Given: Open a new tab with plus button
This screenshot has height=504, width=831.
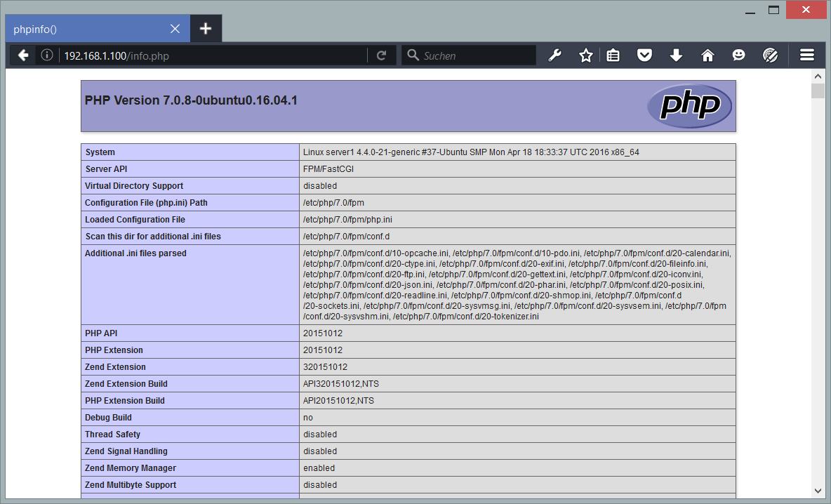Looking at the screenshot, I should [206, 29].
